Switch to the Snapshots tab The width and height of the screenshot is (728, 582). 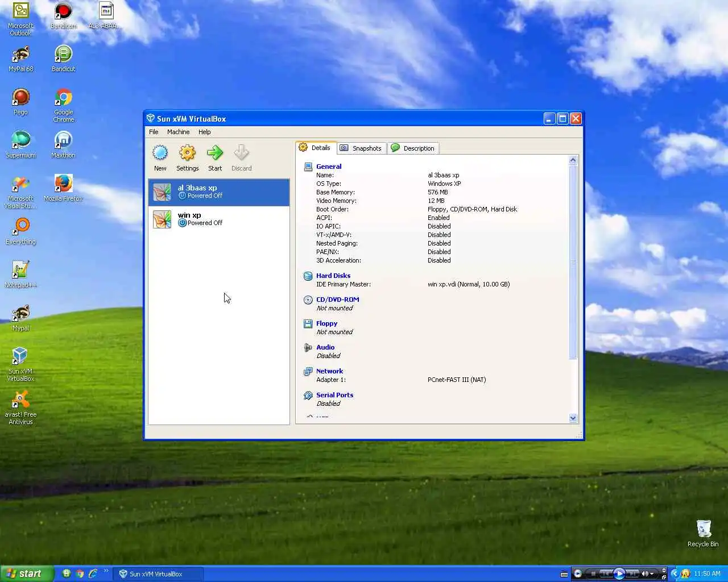tap(361, 148)
